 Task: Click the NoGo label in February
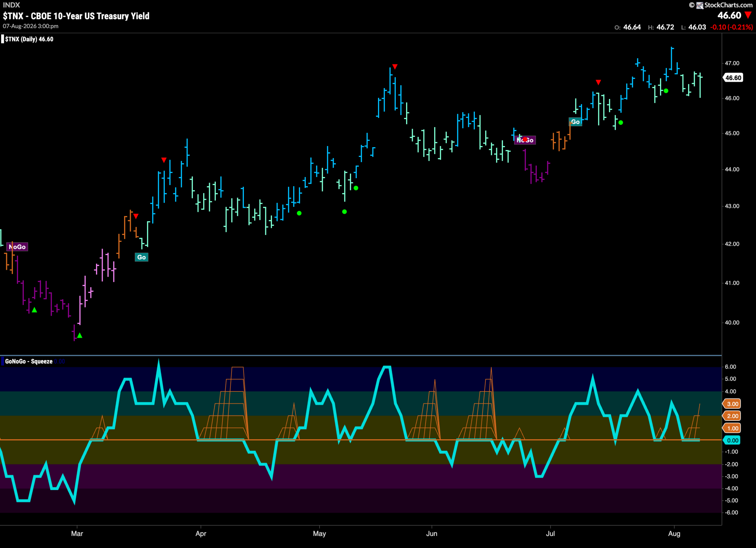17,247
